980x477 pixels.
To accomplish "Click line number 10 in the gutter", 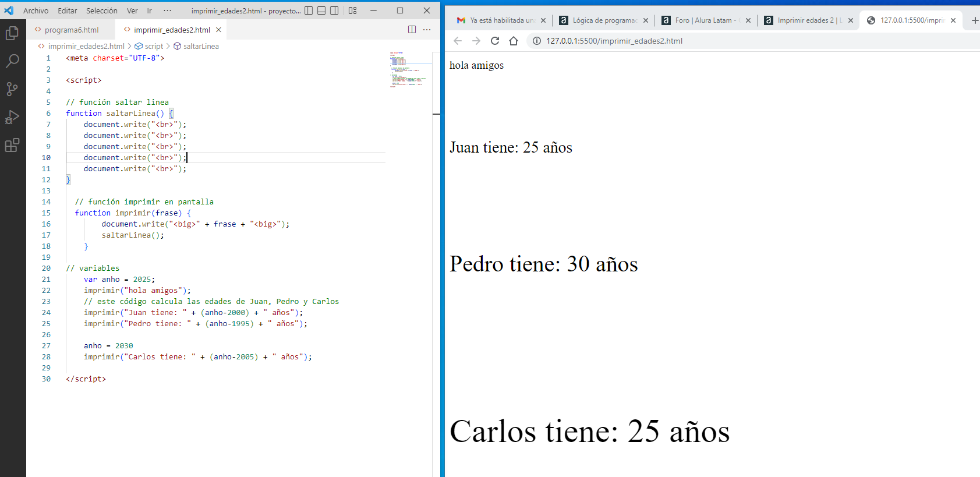I will coord(46,157).
